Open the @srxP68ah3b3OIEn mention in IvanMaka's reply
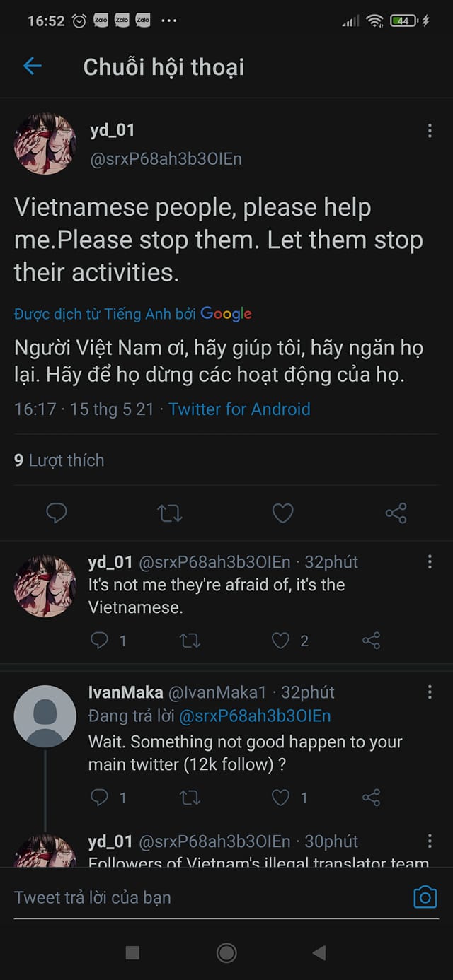 click(255, 716)
